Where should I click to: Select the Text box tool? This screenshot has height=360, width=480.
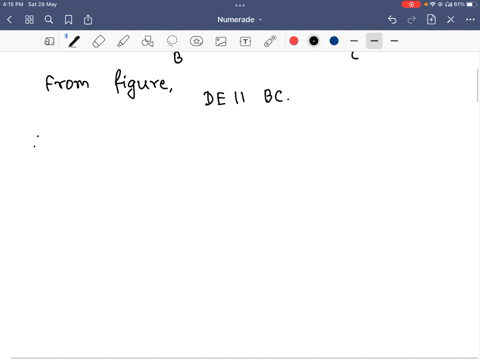[x=245, y=41]
